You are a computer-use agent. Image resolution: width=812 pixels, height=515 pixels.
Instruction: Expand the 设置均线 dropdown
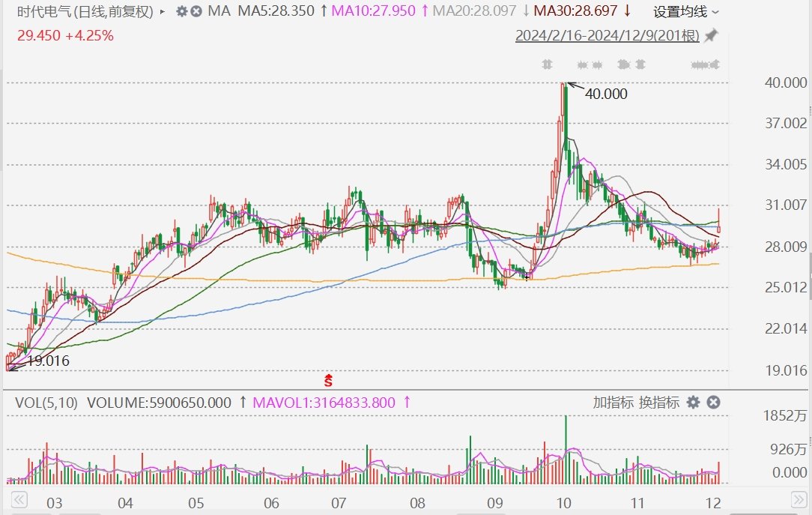pos(685,11)
